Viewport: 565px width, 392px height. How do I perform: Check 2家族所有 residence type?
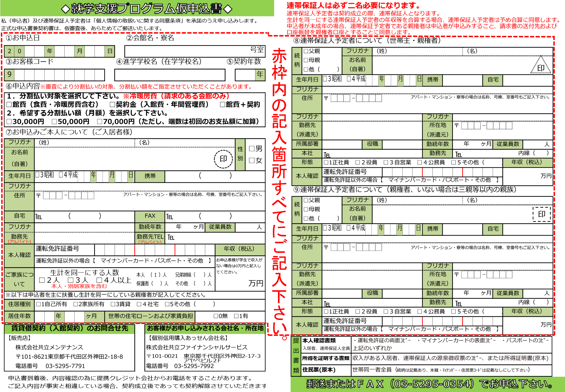click(76, 304)
